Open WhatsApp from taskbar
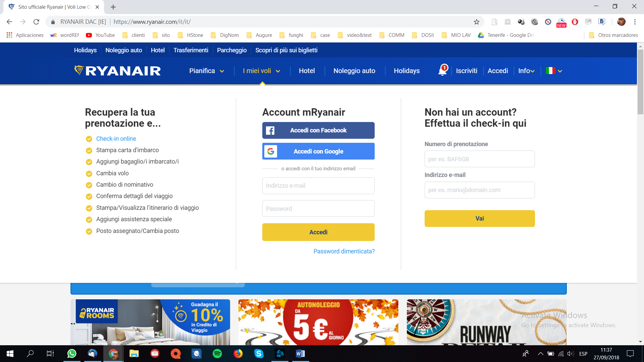644x362 pixels. (x=72, y=354)
